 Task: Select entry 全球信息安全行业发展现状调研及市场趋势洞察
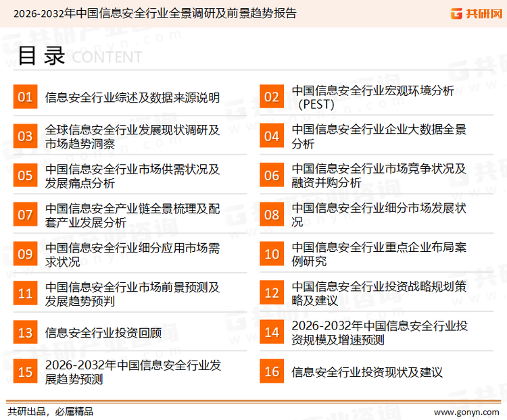(x=132, y=136)
